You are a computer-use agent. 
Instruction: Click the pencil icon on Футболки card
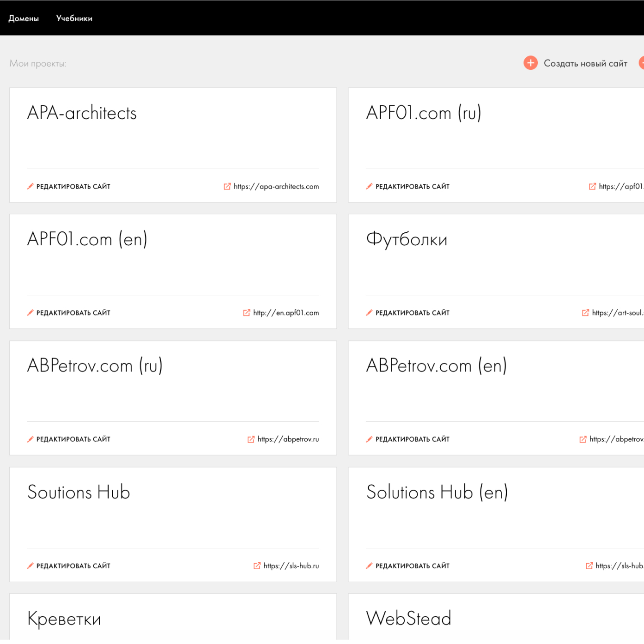[370, 313]
